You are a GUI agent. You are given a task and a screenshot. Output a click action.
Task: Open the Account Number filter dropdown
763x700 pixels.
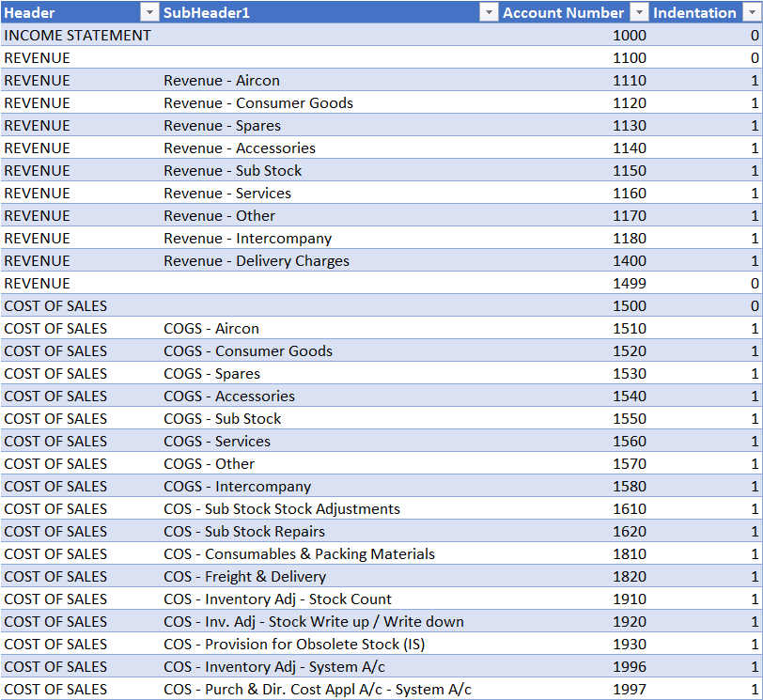pos(639,12)
